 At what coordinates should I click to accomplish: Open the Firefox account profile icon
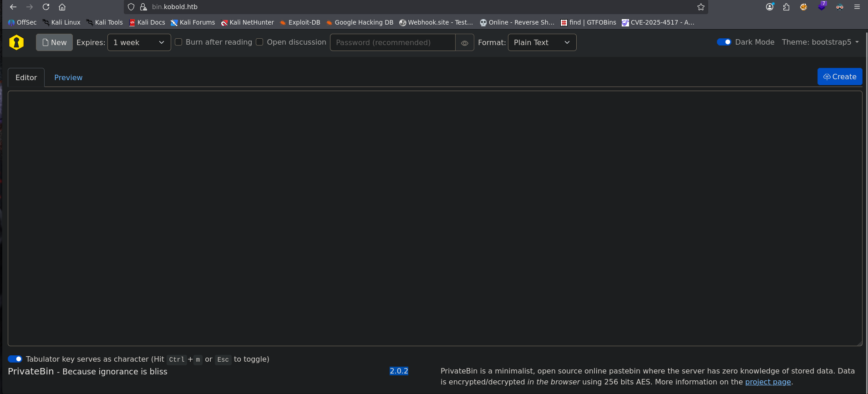click(x=770, y=7)
